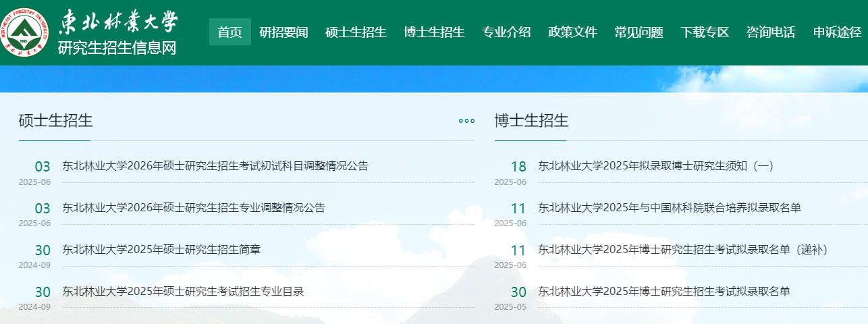The height and width of the screenshot is (324, 868).
Task: Open the three-dot more icon beside 硕士生招生
Action: pos(466,122)
